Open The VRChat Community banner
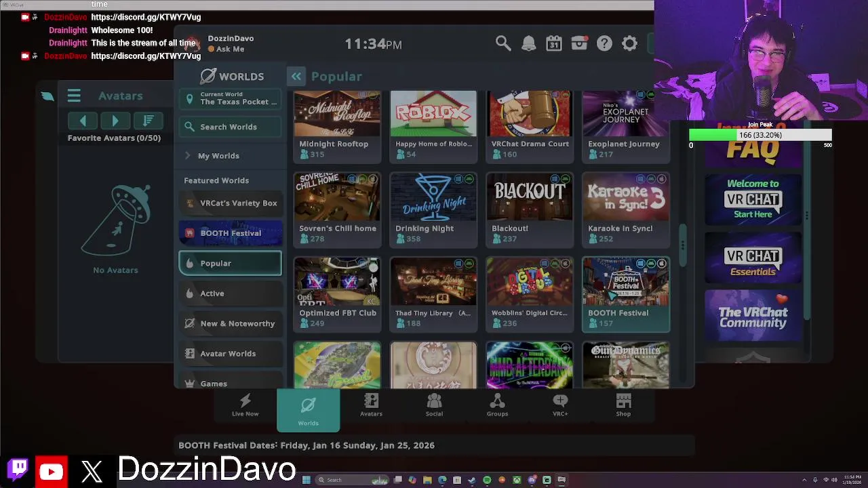Image resolution: width=868 pixels, height=488 pixels. [753, 316]
